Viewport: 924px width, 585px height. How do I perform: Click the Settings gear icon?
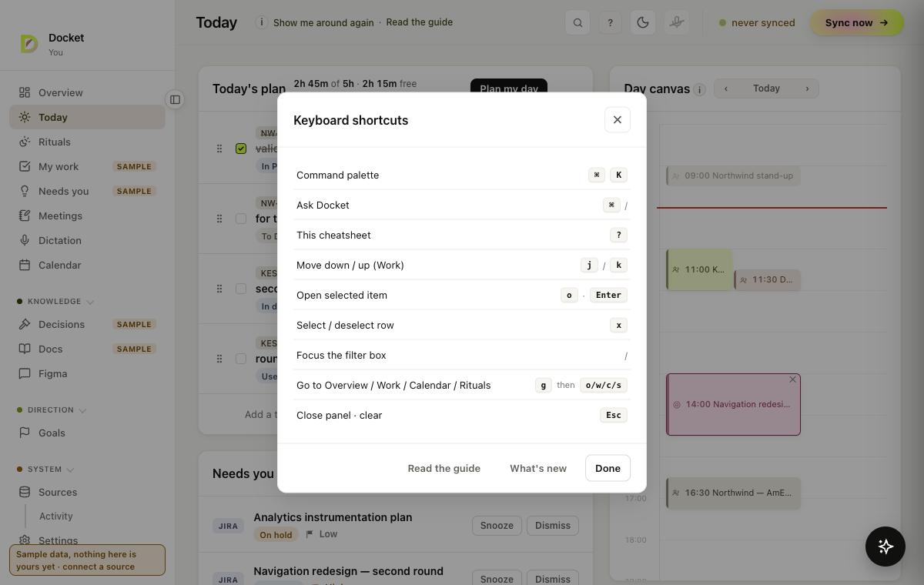click(x=25, y=540)
